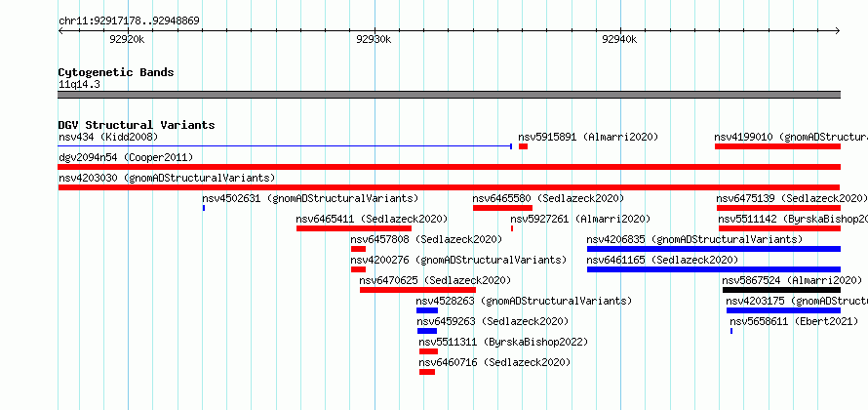Select the tiny blue marker of nsv4502631
This screenshot has width=868, height=410.
tap(204, 208)
